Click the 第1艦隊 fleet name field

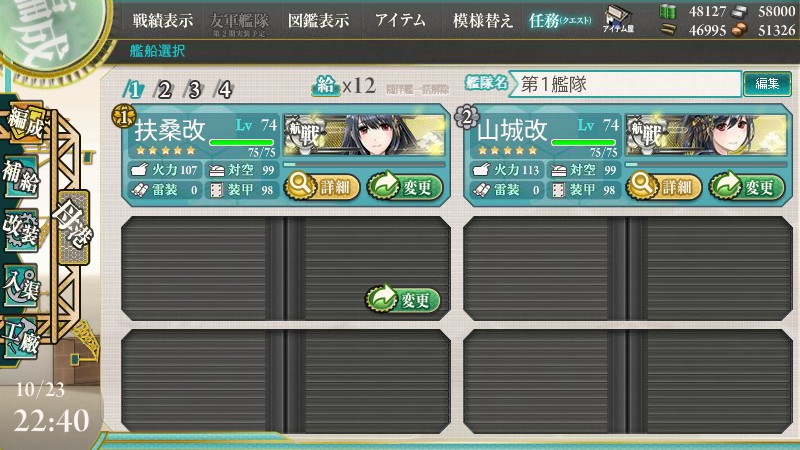625,84
